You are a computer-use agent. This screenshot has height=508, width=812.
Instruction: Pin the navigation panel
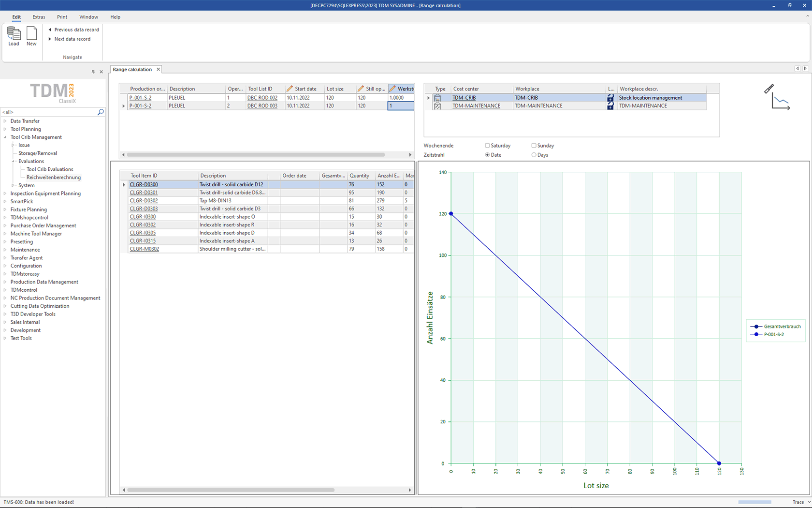click(x=93, y=72)
